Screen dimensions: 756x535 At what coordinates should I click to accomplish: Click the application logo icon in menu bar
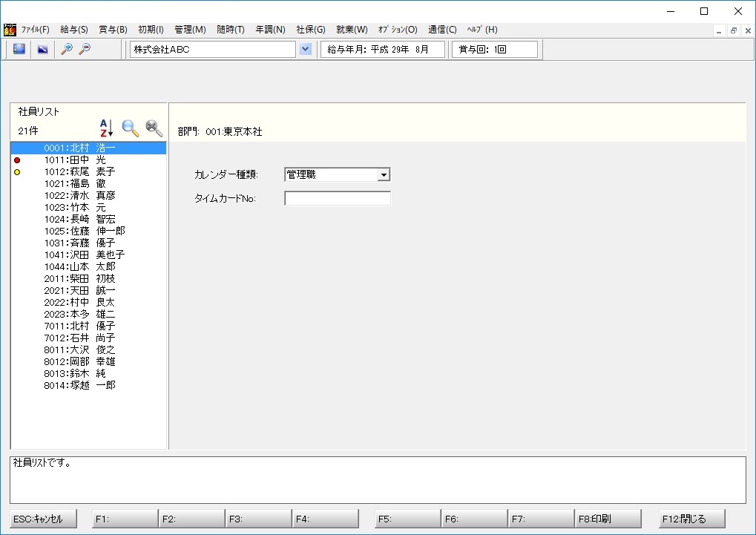coord(10,30)
